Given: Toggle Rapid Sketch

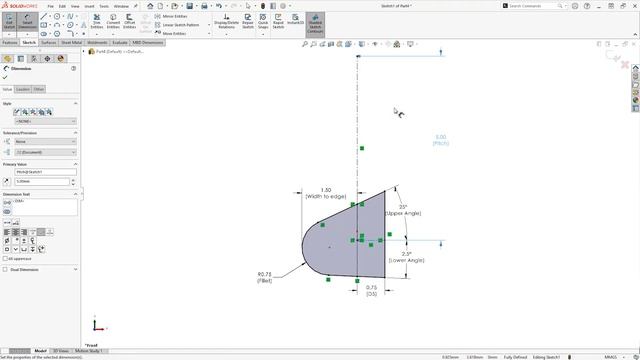Looking at the screenshot, I should [278, 21].
